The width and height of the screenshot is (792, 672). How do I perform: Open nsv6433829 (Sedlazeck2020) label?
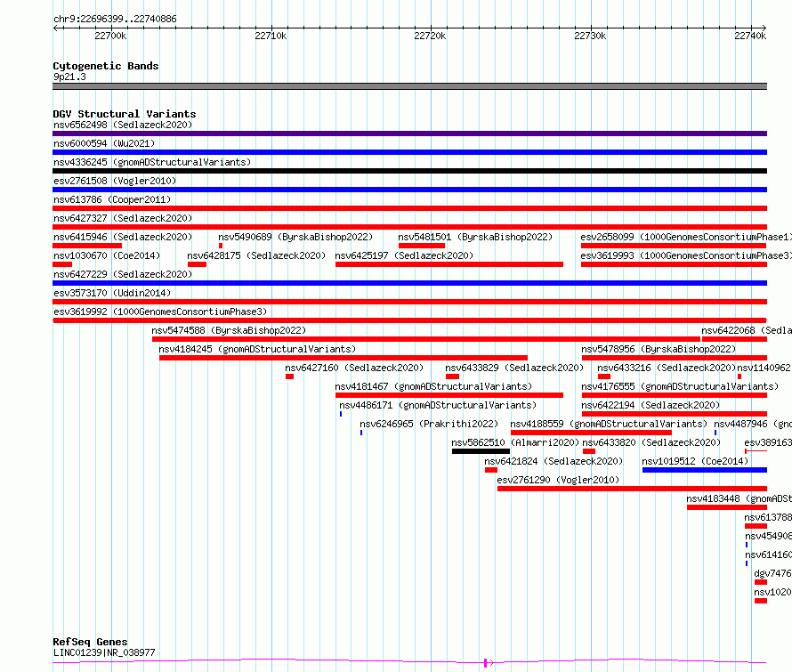(x=514, y=368)
